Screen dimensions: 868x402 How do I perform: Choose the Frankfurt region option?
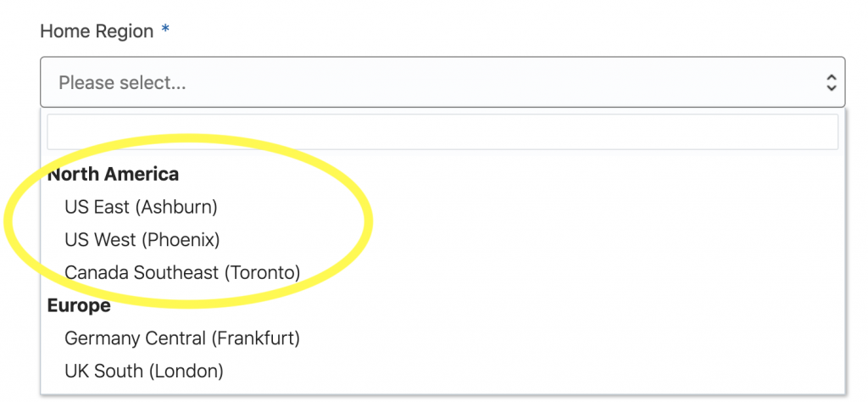pos(182,338)
